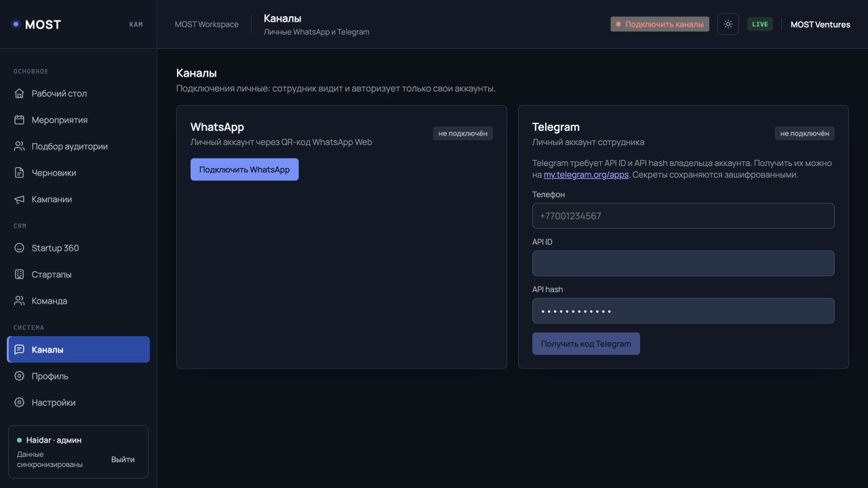Open Кампании menu item
The image size is (868, 488).
coord(78,199)
